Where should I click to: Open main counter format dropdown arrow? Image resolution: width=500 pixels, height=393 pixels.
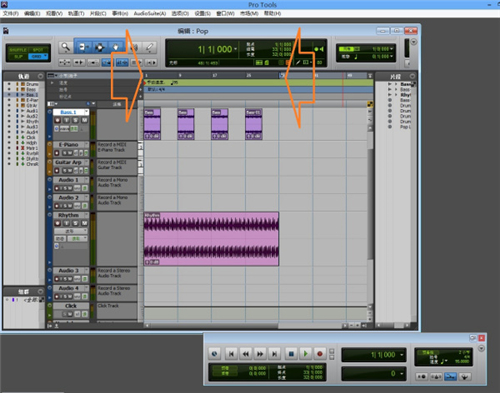(235, 49)
